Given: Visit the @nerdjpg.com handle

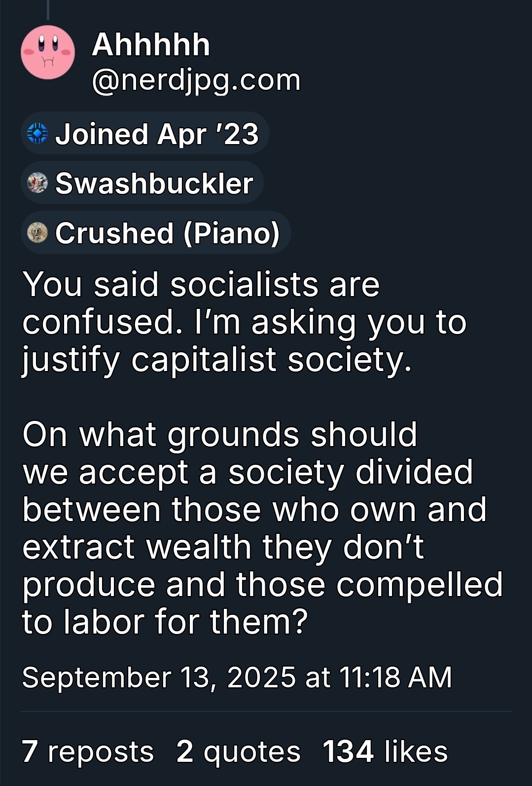Looking at the screenshot, I should (x=196, y=80).
